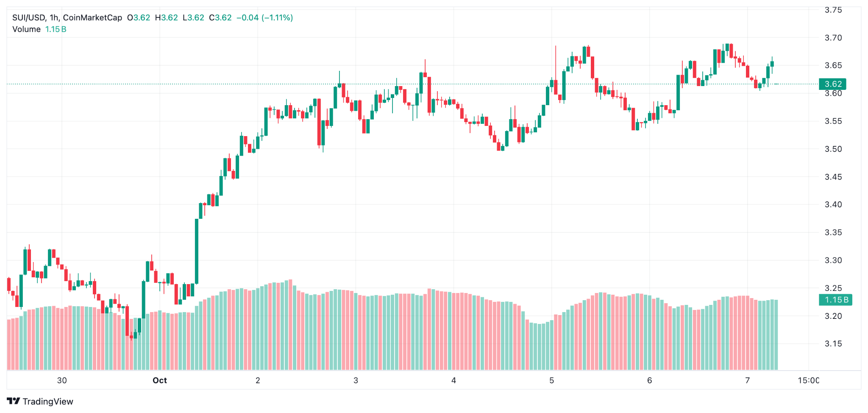The image size is (868, 413).
Task: Click the C3.62 close price value
Action: tap(220, 18)
